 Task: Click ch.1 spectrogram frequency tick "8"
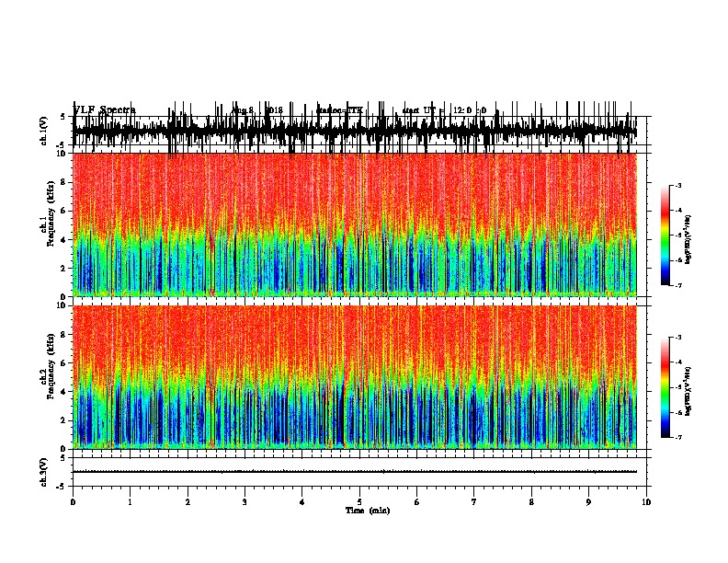[x=64, y=182]
